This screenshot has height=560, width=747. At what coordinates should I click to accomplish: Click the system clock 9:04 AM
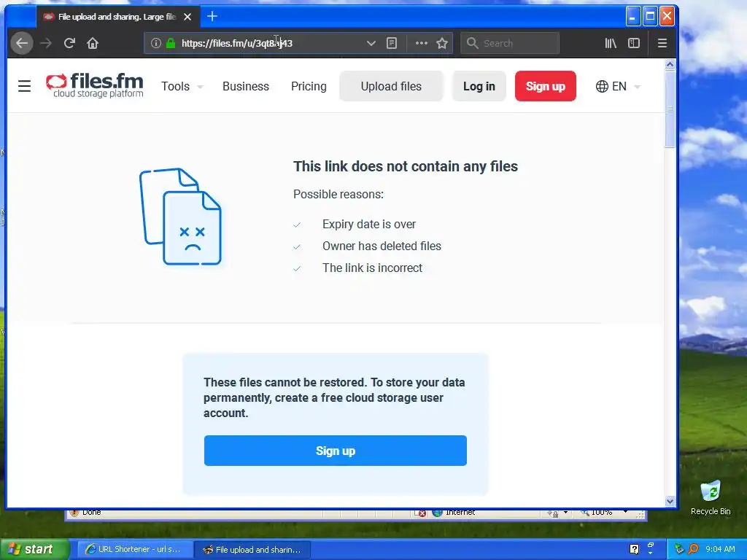[720, 549]
